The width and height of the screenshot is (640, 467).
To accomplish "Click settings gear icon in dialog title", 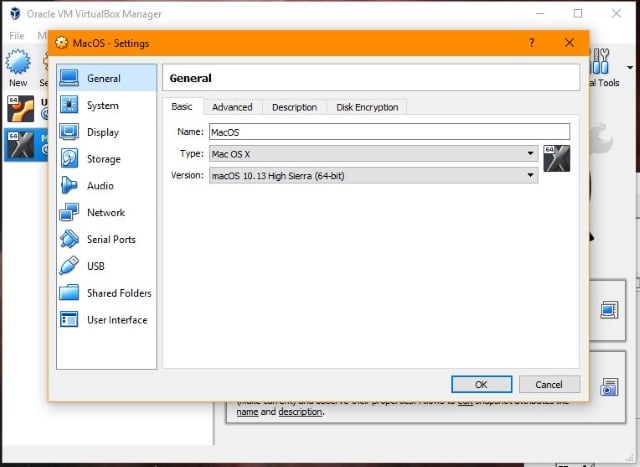I will (x=62, y=42).
